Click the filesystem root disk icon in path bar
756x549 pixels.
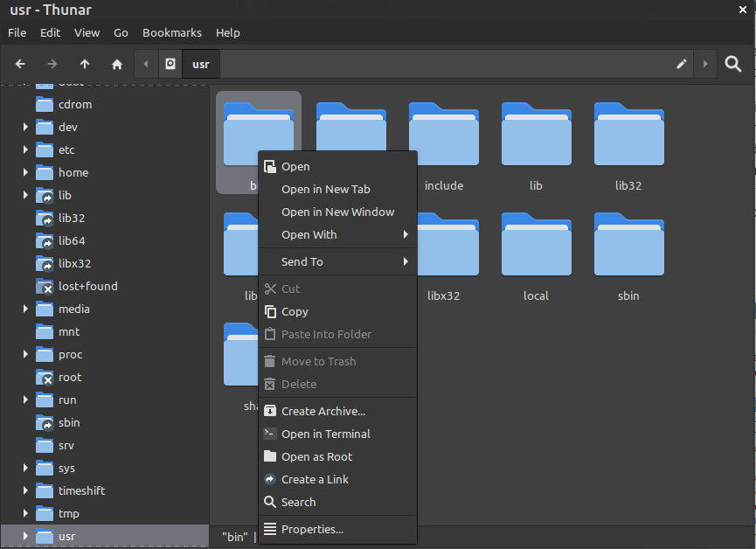170,64
